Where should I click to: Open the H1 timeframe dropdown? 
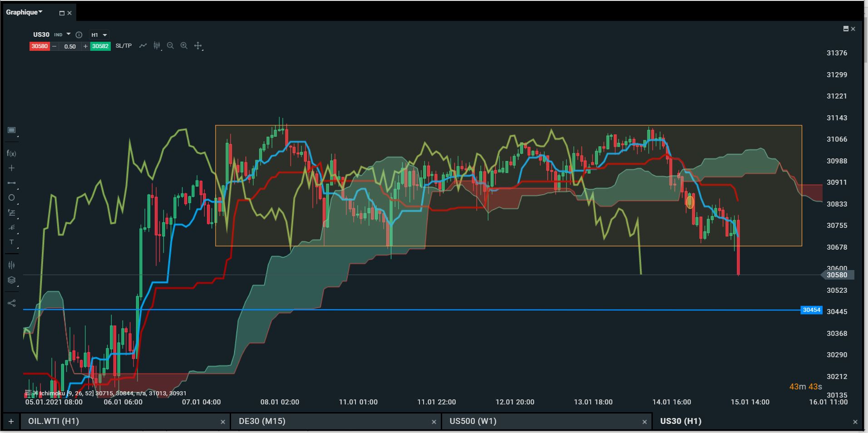click(x=99, y=35)
